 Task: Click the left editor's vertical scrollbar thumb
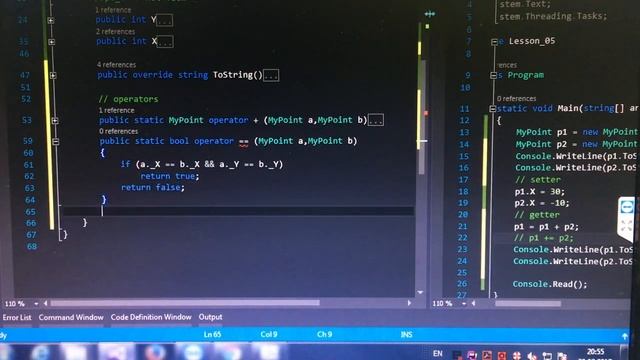pyautogui.click(x=422, y=118)
